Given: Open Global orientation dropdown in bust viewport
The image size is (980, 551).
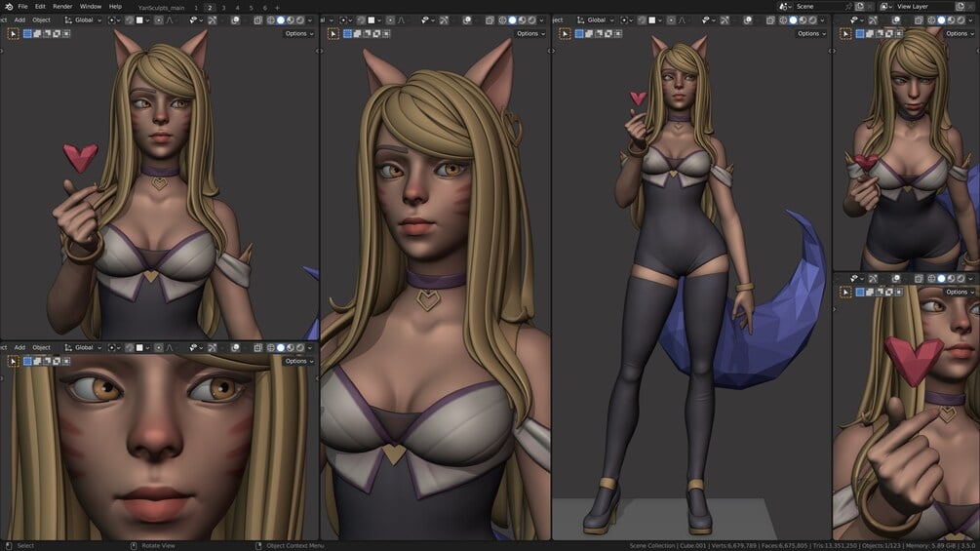Looking at the screenshot, I should [x=83, y=20].
